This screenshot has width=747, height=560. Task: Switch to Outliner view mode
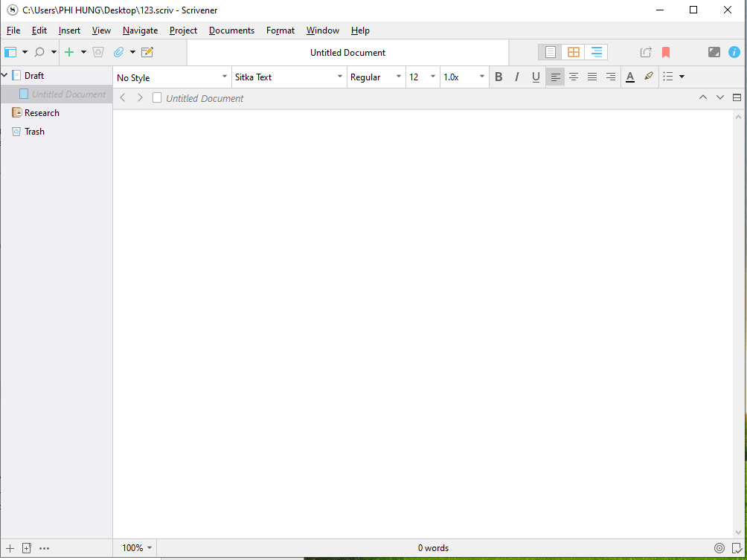(597, 52)
